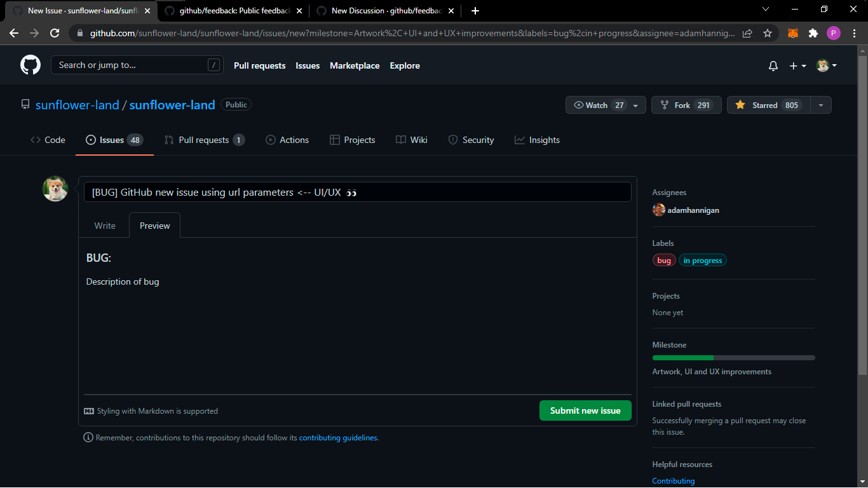Click the repository icon beside sunflower-land

pyautogui.click(x=25, y=105)
